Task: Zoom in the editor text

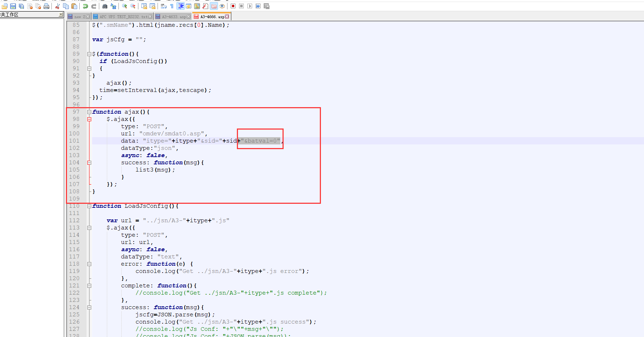Action: (x=125, y=6)
